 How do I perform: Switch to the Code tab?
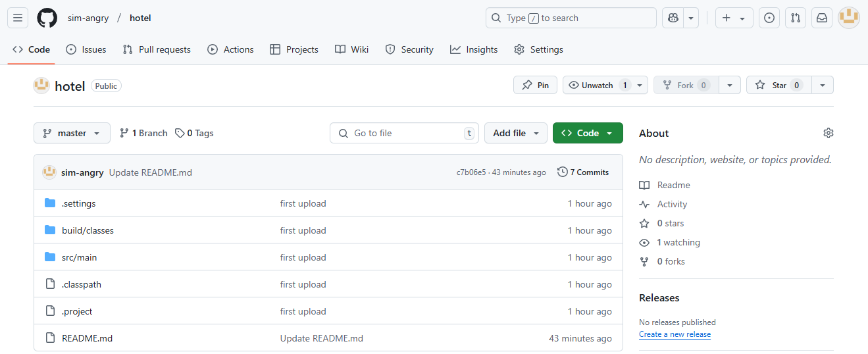point(31,49)
